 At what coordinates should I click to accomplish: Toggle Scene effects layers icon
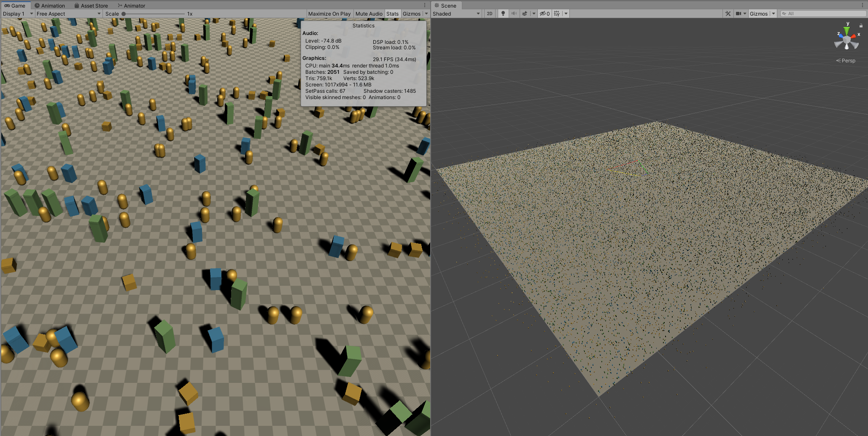click(525, 13)
